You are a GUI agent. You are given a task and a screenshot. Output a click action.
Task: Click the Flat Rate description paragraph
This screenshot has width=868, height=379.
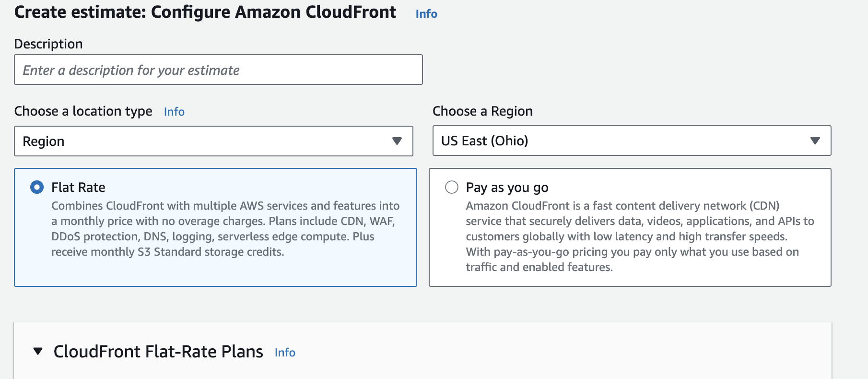[224, 229]
